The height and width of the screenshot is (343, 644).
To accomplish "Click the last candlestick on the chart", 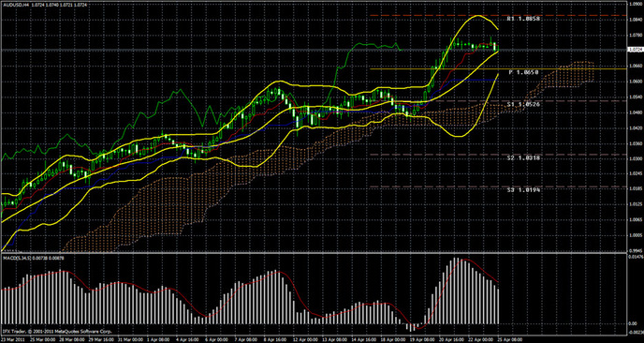I will (496, 47).
